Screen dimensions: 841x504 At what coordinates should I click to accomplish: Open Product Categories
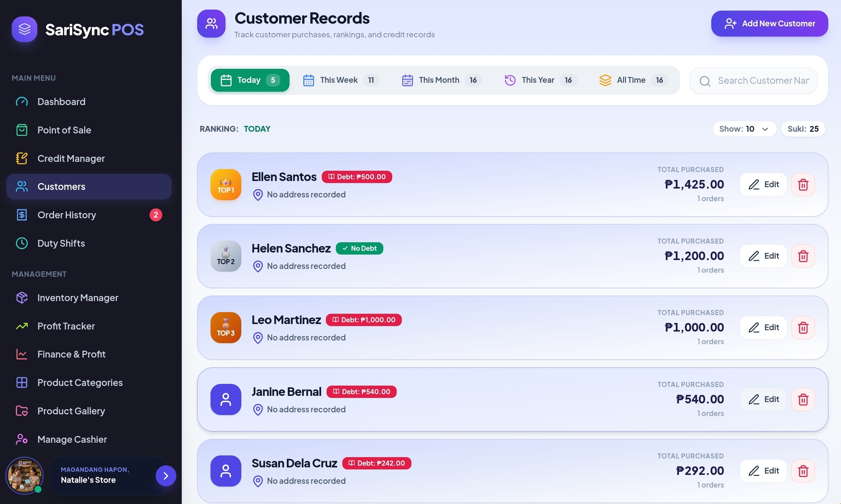tap(89, 383)
